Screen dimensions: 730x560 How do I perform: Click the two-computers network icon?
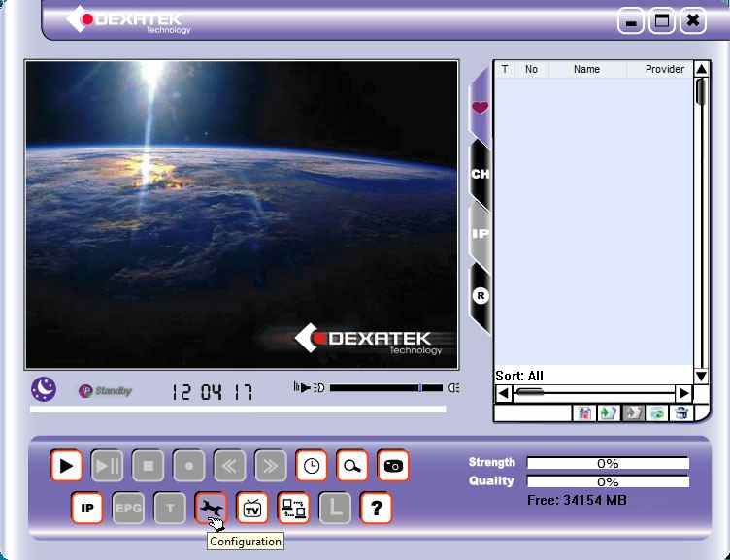293,508
